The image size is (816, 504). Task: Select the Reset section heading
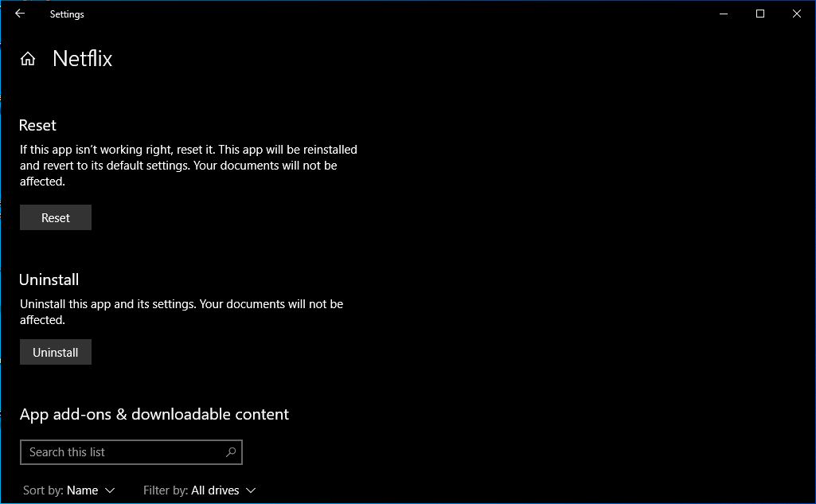38,125
